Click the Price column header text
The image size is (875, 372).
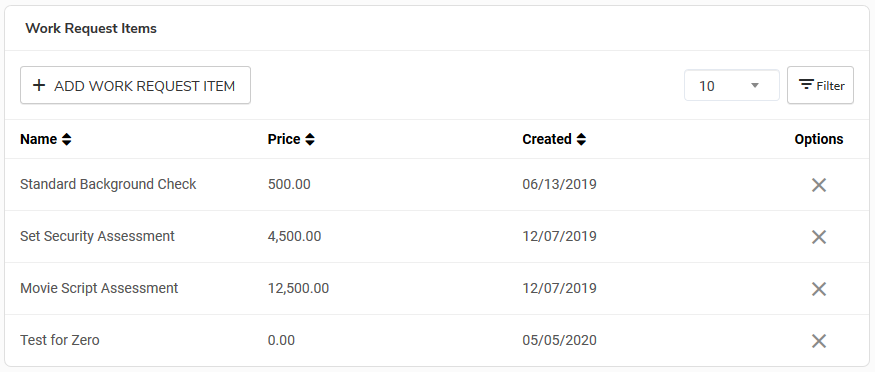[x=284, y=139]
